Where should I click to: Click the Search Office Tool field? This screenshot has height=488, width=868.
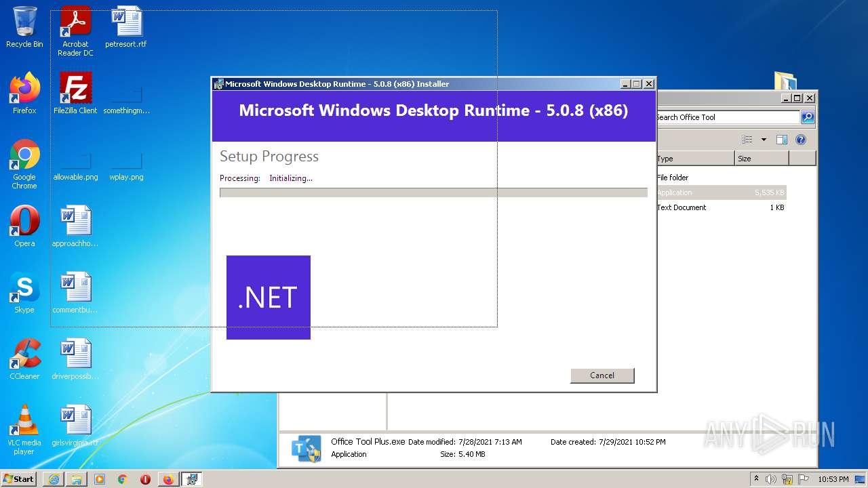[727, 117]
